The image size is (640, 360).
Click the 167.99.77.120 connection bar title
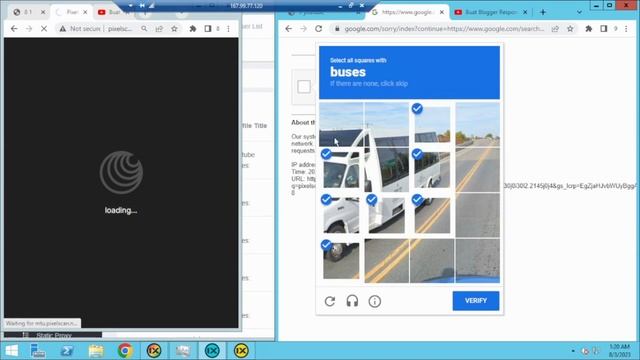point(246,6)
